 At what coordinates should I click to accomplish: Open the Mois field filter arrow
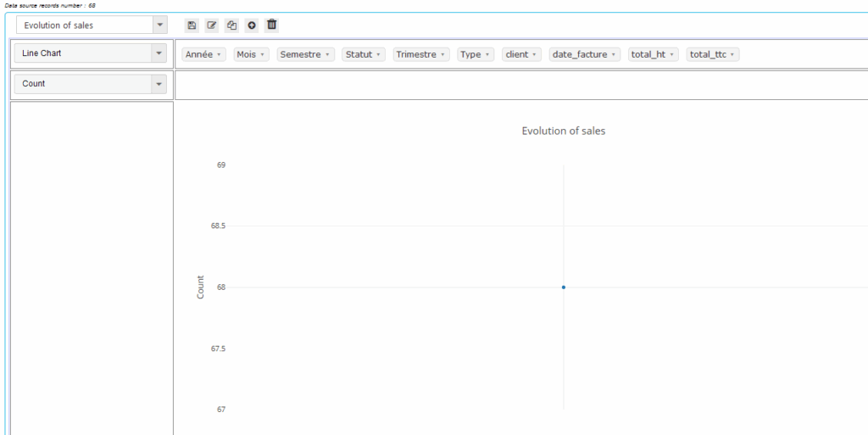(262, 55)
